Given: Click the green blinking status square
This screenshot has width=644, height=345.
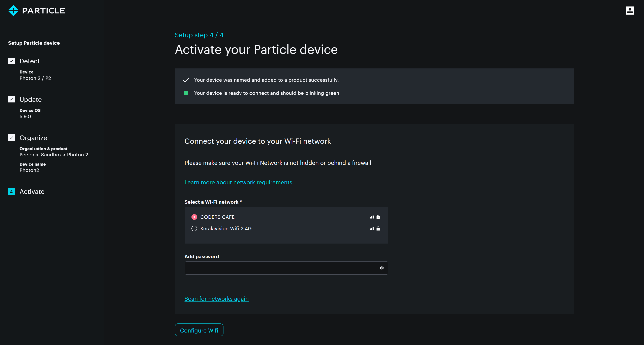Looking at the screenshot, I should (x=186, y=93).
